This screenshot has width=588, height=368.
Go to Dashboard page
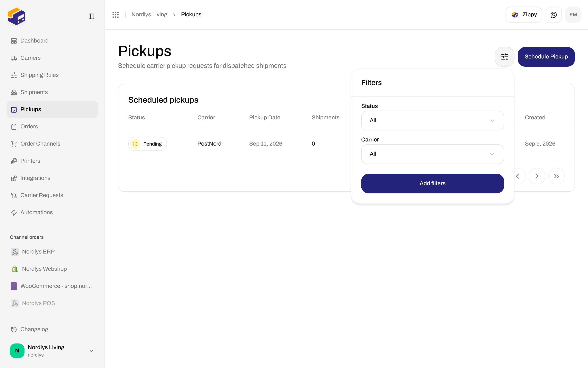[x=52, y=41]
